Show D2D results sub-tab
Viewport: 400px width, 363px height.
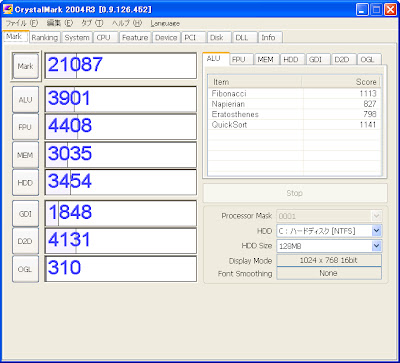click(x=344, y=59)
